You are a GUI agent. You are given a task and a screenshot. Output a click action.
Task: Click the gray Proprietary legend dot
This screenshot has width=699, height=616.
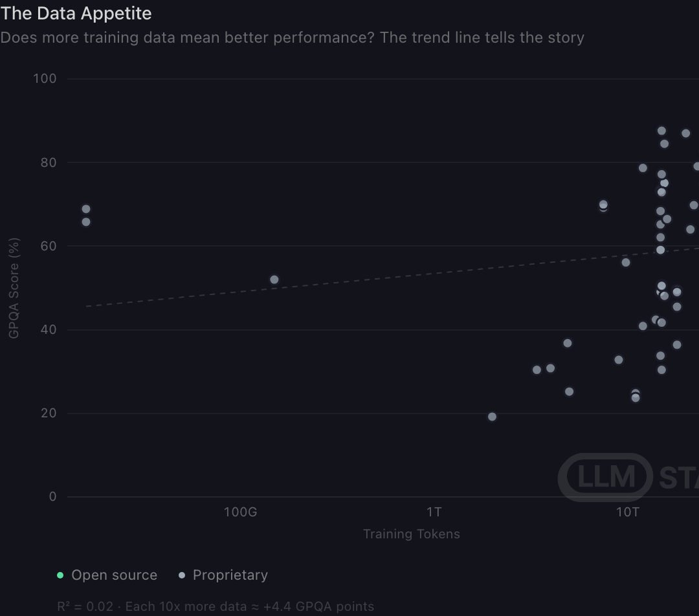click(x=181, y=575)
